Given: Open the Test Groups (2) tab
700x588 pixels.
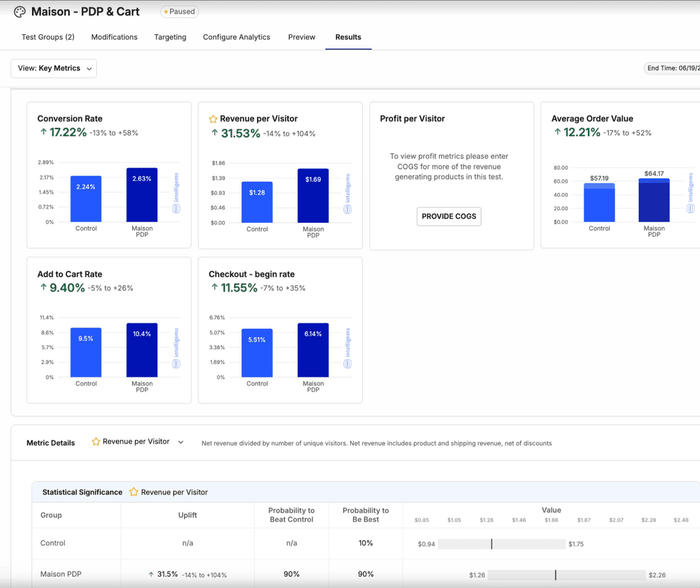Looking at the screenshot, I should (x=49, y=37).
